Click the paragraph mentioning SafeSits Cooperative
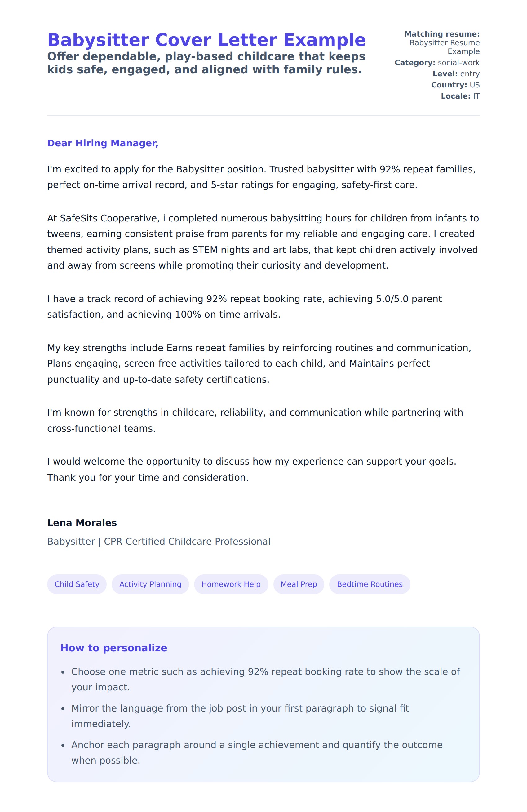 pos(263,242)
